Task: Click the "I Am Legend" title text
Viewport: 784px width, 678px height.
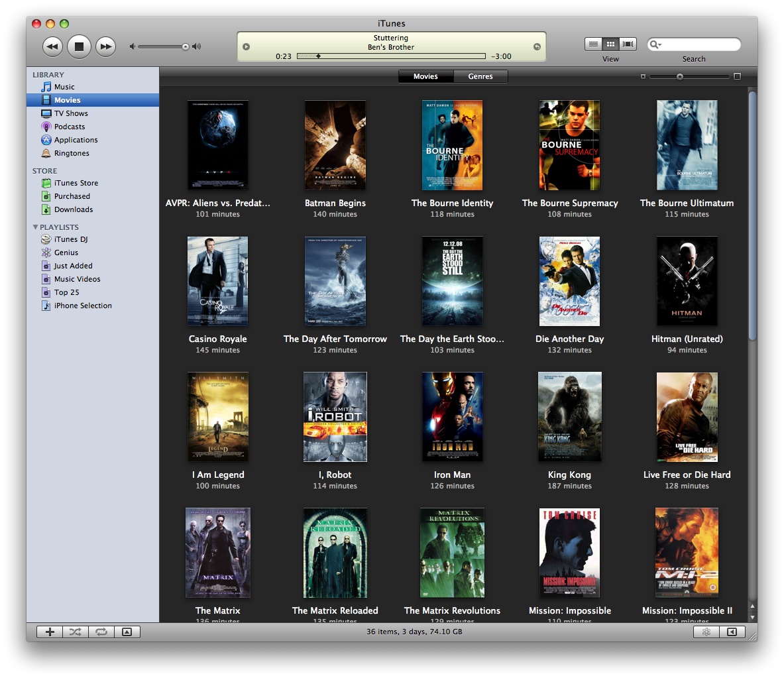Action: click(x=218, y=475)
